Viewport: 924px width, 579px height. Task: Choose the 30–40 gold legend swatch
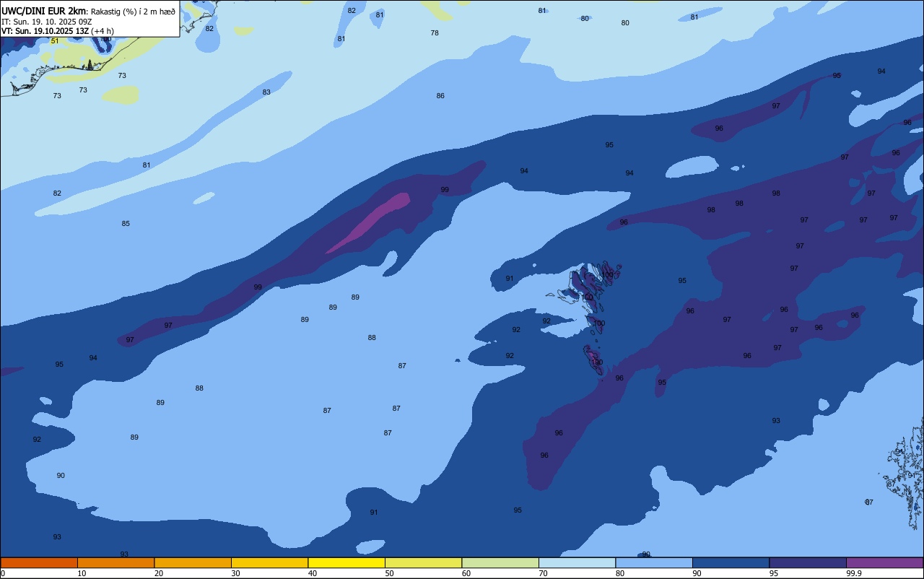[269, 562]
